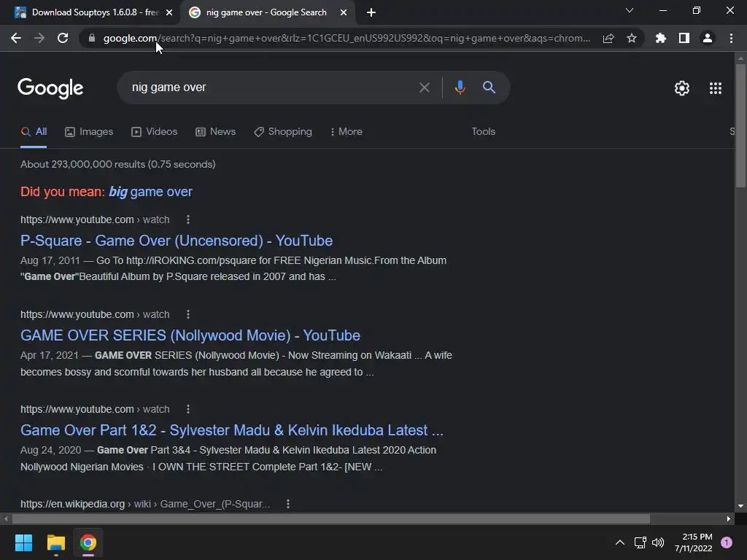
Task: Click the forward navigation arrow
Action: click(39, 38)
